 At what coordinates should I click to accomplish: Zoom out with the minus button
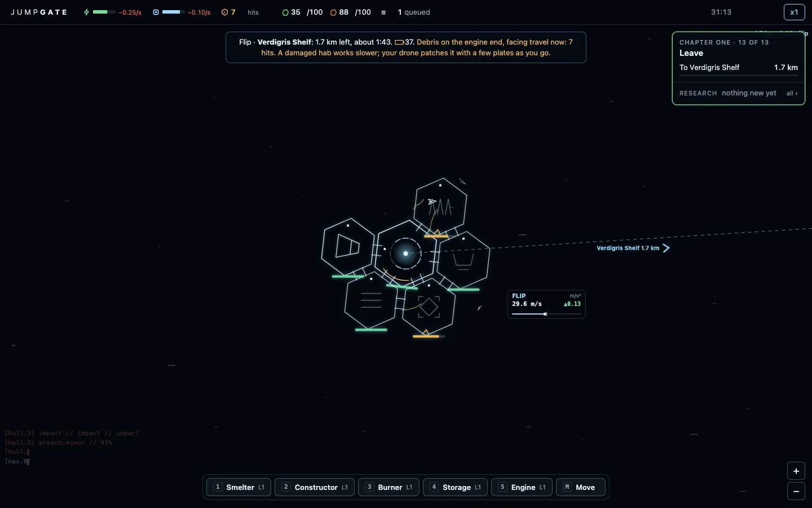point(796,492)
